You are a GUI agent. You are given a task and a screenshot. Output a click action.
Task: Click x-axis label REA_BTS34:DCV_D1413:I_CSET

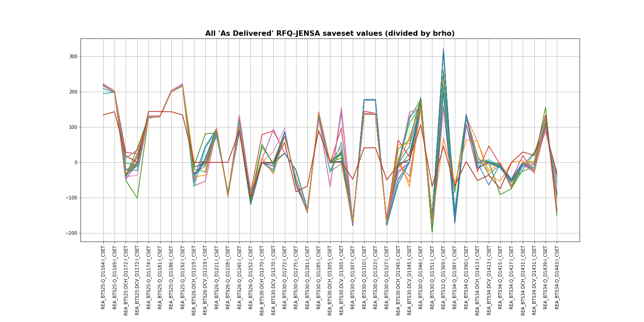(x=489, y=280)
